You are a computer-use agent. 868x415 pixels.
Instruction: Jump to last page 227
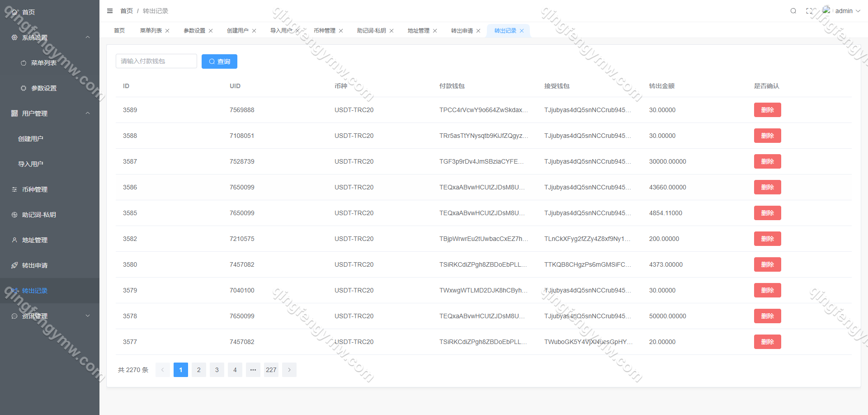(271, 370)
